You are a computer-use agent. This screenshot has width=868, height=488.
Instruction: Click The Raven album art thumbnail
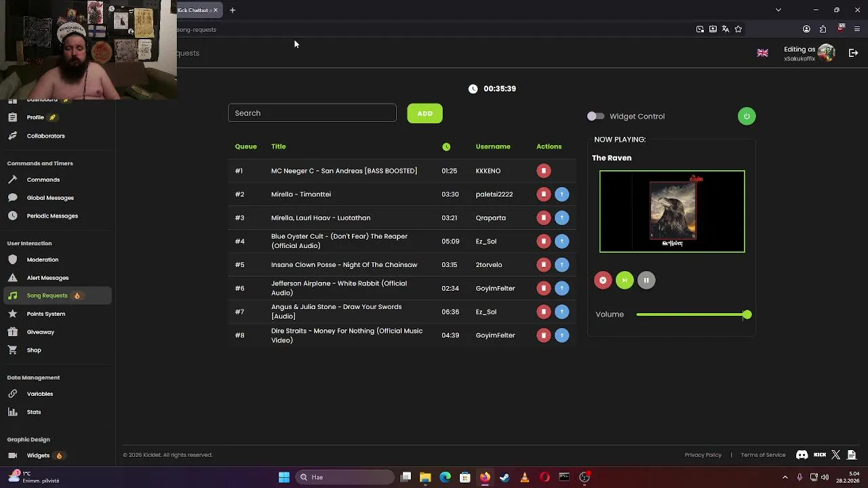click(672, 211)
